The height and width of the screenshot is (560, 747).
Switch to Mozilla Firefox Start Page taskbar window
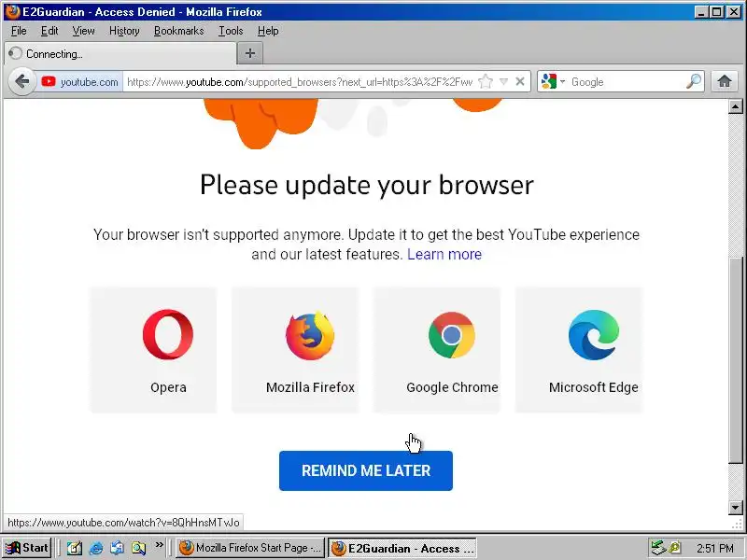coord(250,548)
